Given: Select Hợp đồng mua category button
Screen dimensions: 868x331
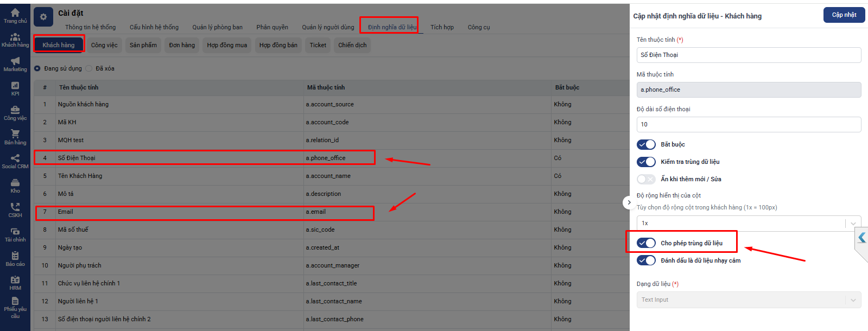Looking at the screenshot, I should 227,45.
